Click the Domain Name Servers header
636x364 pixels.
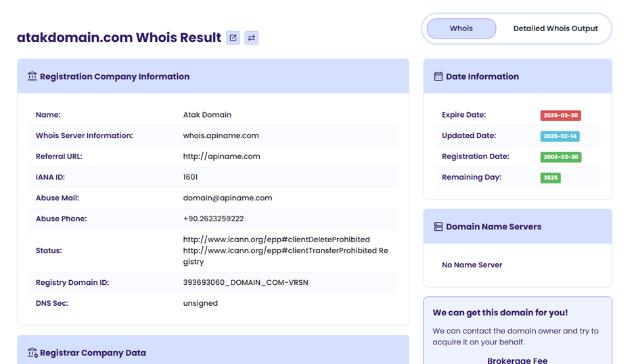tap(494, 227)
